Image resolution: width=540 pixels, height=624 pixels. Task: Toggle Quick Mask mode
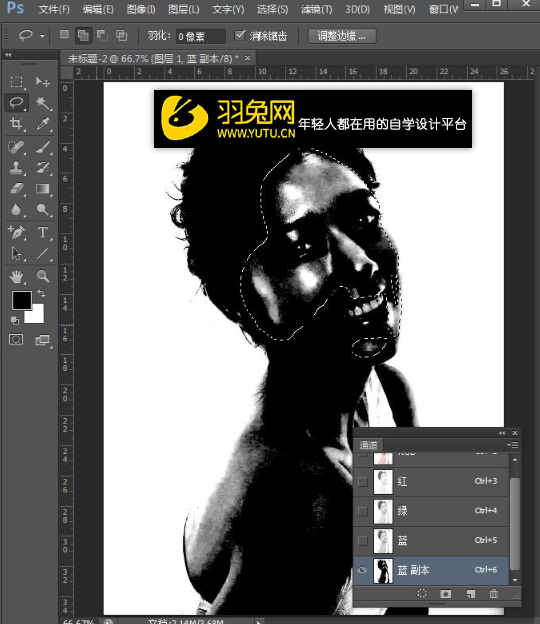coord(16,339)
